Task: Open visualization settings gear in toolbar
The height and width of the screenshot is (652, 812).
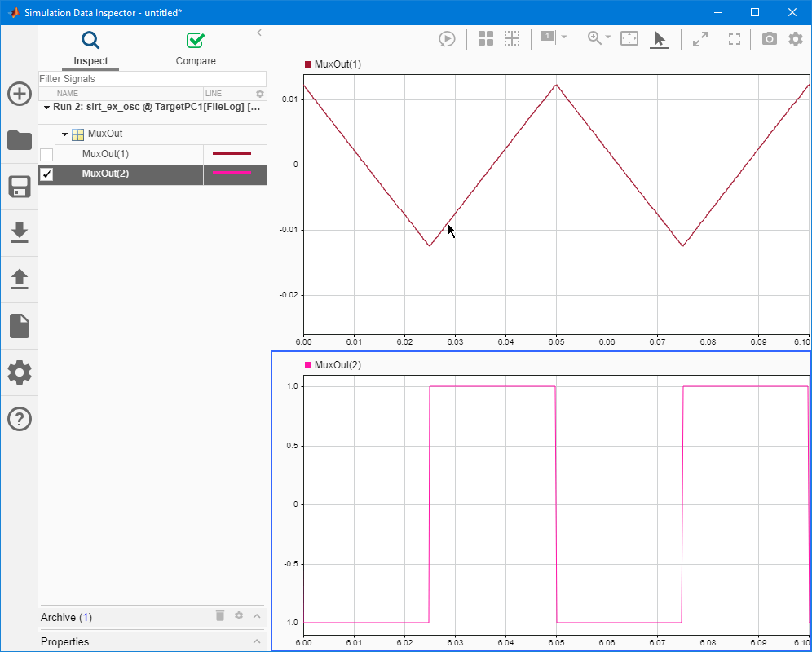Action: [x=795, y=38]
